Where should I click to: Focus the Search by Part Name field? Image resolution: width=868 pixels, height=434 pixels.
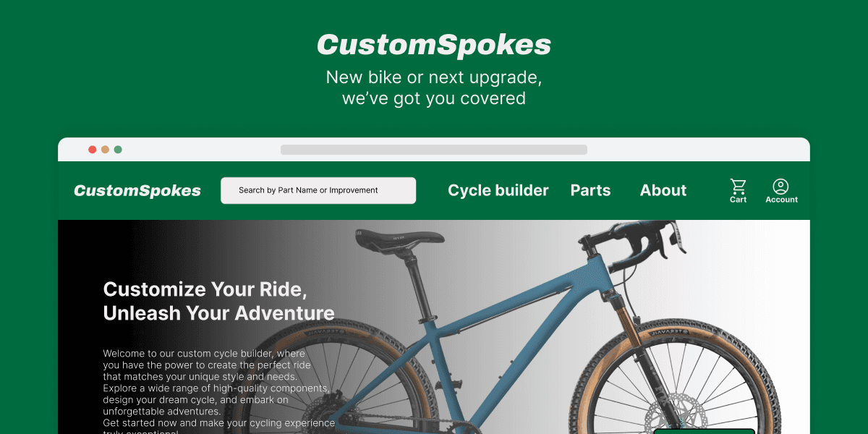pos(318,190)
